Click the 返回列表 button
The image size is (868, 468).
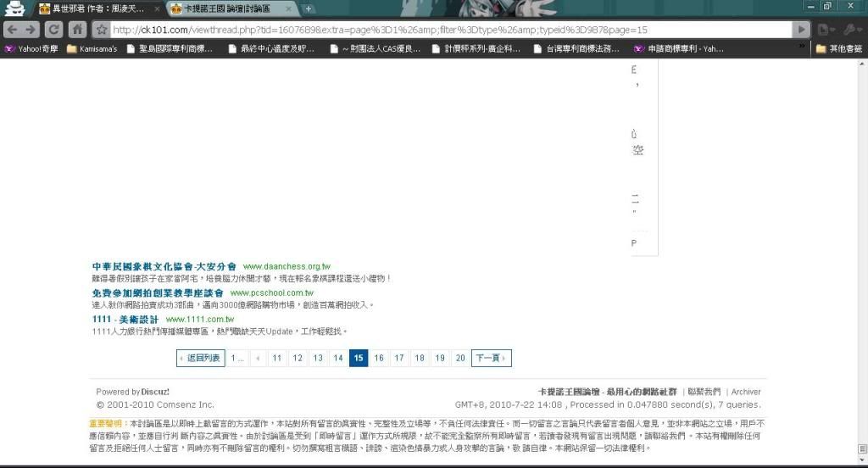click(x=200, y=358)
